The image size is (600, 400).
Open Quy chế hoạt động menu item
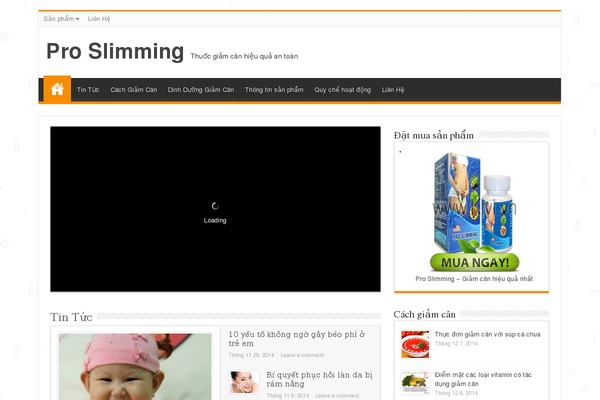click(x=342, y=90)
